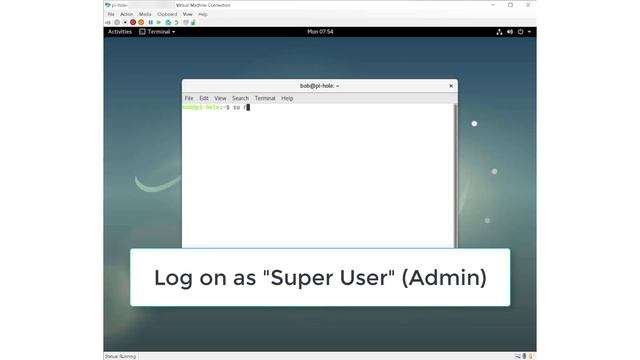Close the bob@pi-hole terminal window

click(x=451, y=86)
